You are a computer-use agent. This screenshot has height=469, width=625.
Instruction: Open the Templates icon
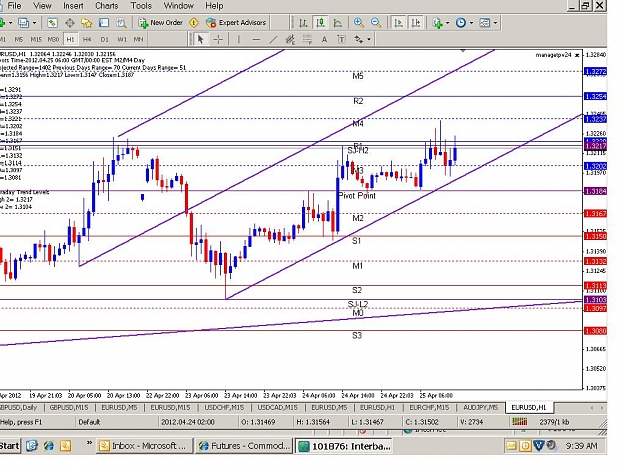click(485, 23)
